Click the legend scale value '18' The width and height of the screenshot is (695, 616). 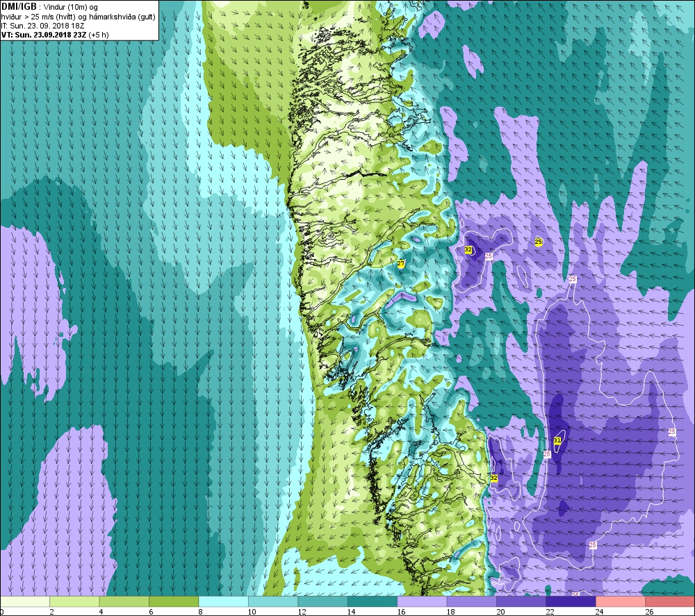coord(451,612)
